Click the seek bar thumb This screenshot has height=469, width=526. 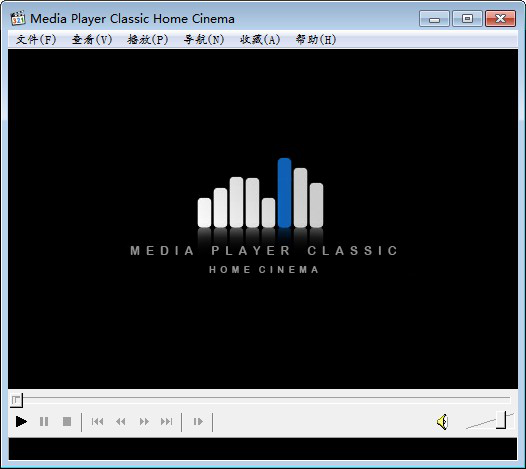(x=16, y=400)
